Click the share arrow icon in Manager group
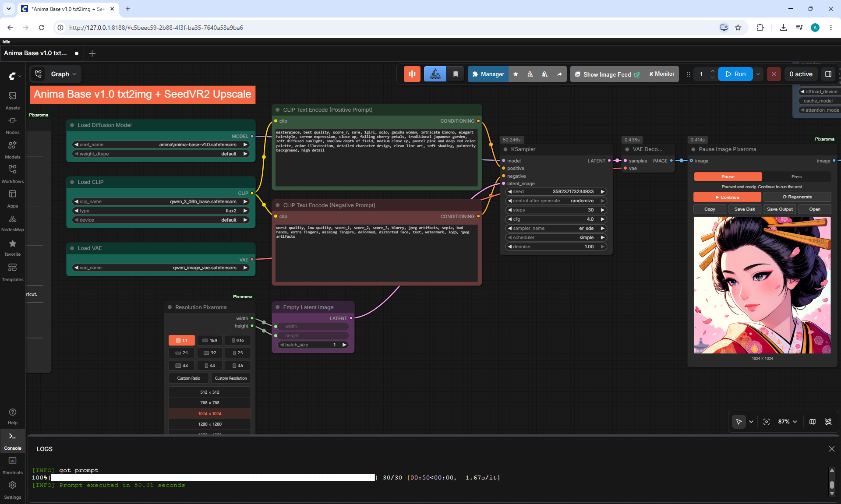 click(x=559, y=74)
